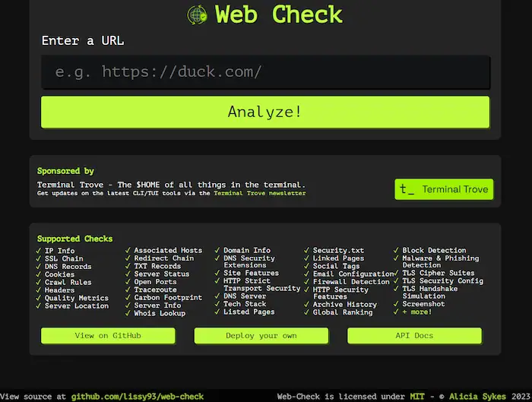Click the Web Check title heading
The height and width of the screenshot is (402, 532).
[278, 14]
